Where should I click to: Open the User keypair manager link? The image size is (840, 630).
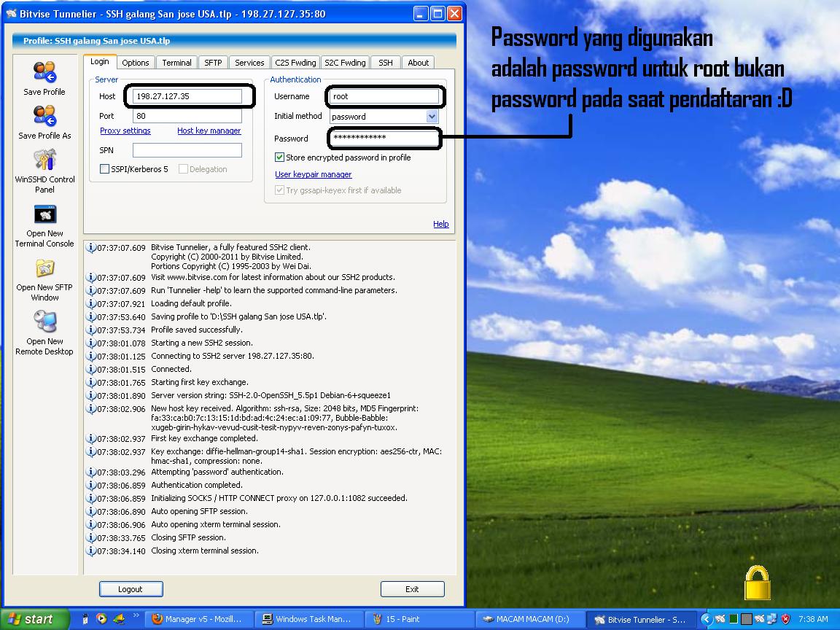pos(314,175)
